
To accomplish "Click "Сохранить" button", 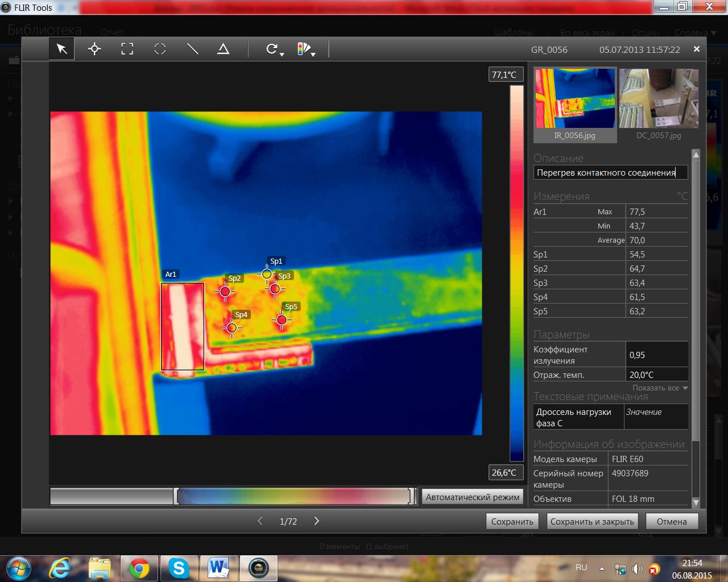I will tap(512, 521).
